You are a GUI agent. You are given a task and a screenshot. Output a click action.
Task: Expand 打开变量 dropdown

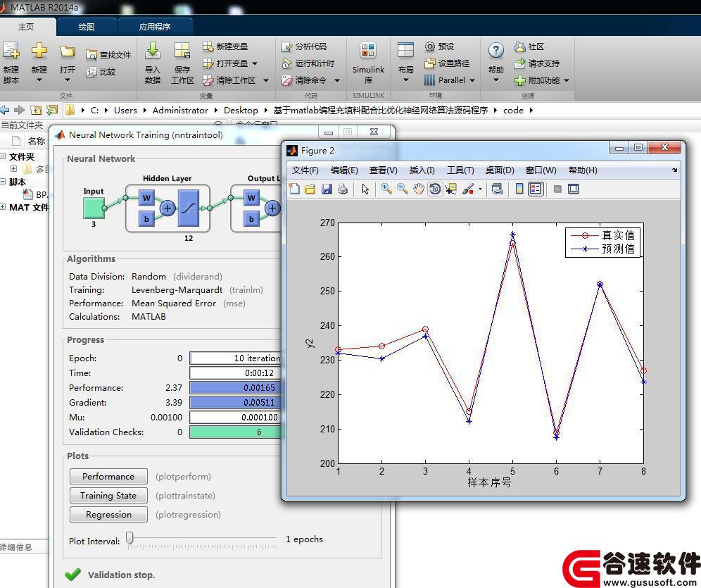pyautogui.click(x=255, y=63)
